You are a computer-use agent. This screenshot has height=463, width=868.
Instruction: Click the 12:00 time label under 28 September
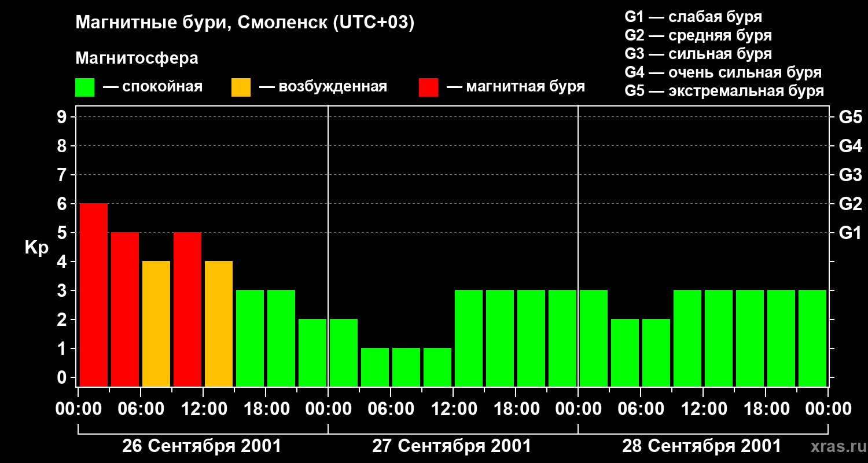[703, 409]
